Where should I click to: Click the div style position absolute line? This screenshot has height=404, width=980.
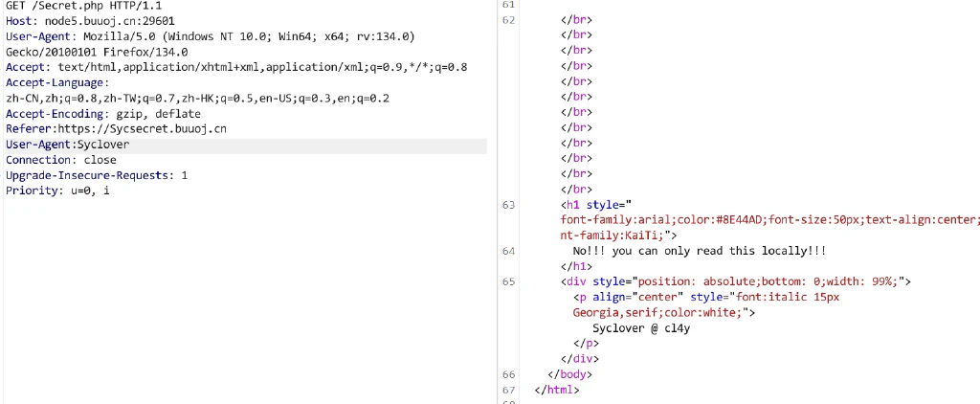pos(736,282)
